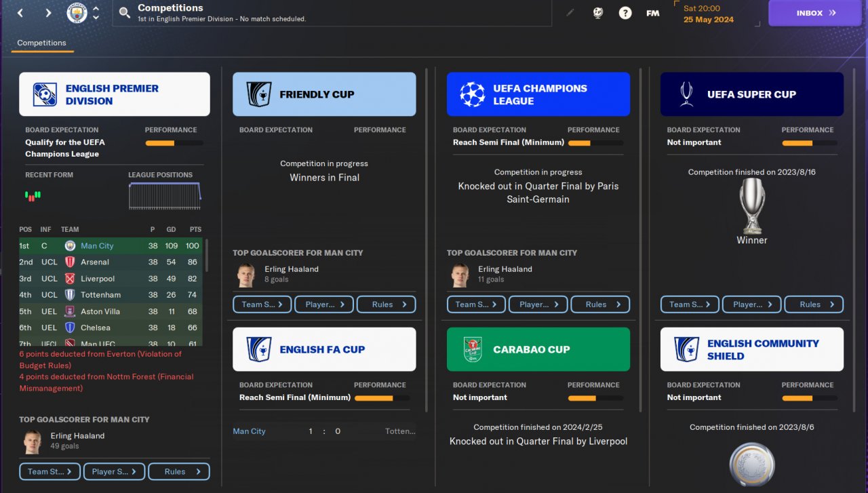
Task: Expand the club switcher up-down arrows
Action: [x=96, y=13]
